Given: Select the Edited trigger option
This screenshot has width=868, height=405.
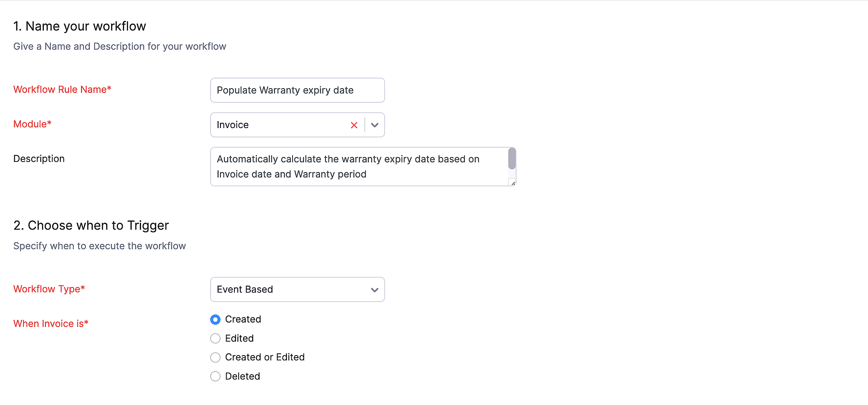Looking at the screenshot, I should tap(215, 338).
